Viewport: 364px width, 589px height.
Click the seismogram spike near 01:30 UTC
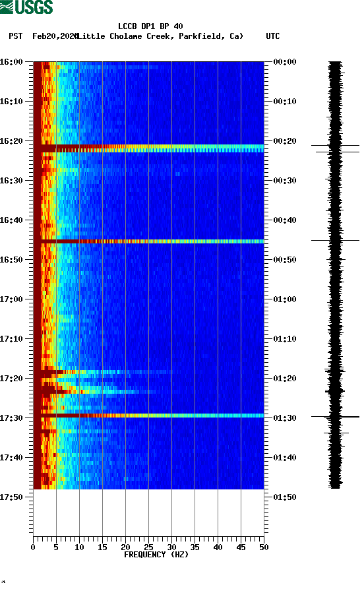(335, 417)
